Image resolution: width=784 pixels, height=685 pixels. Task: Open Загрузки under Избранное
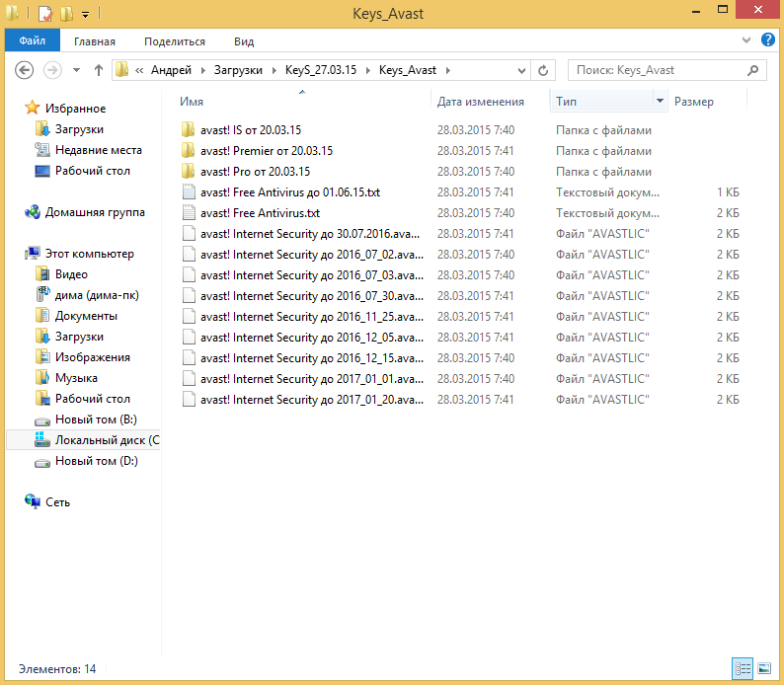point(79,129)
